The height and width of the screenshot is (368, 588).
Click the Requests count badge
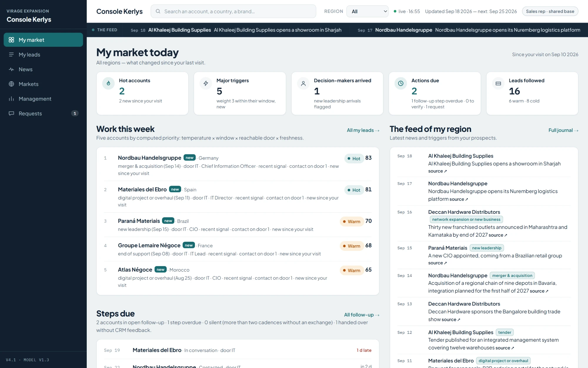pyautogui.click(x=75, y=113)
